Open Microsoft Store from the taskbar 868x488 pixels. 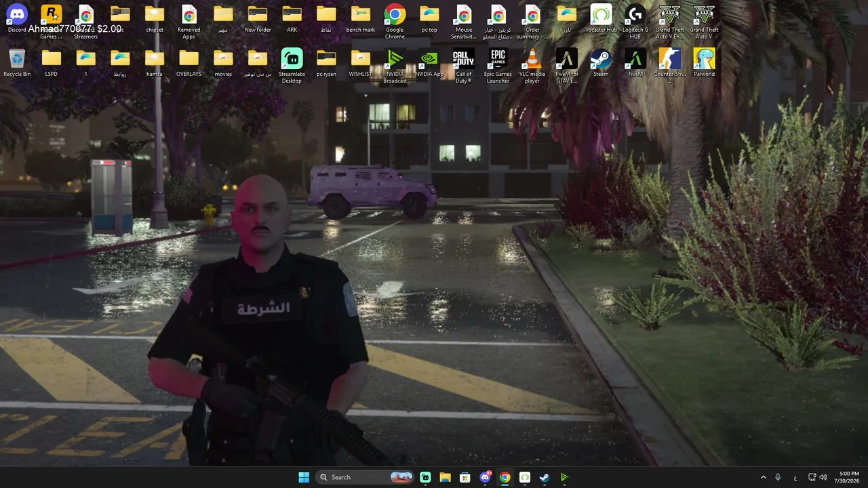pos(465,477)
